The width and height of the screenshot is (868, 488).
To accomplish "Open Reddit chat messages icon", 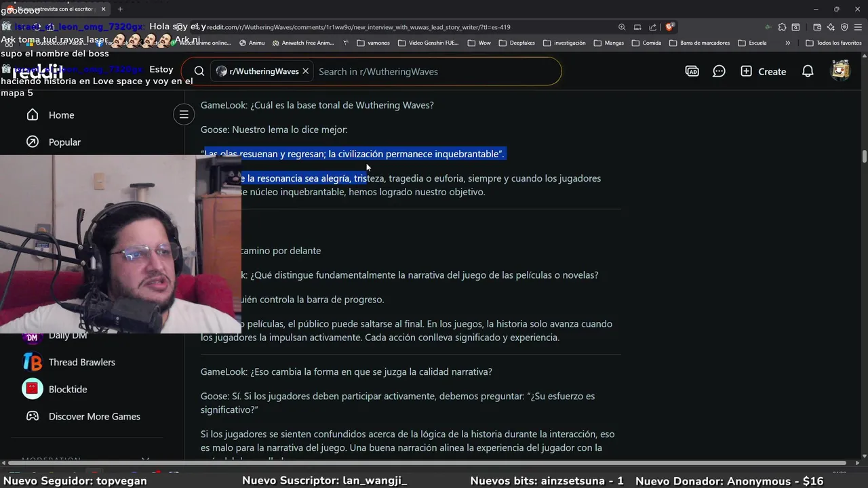I will click(x=719, y=71).
